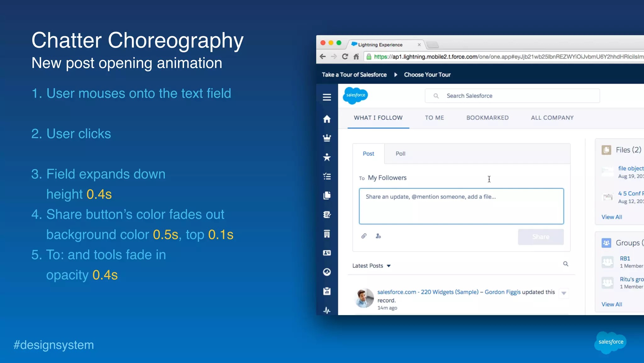Viewport: 644px width, 363px height.
Task: Open the Latest Posts sort dropdown
Action: (371, 266)
